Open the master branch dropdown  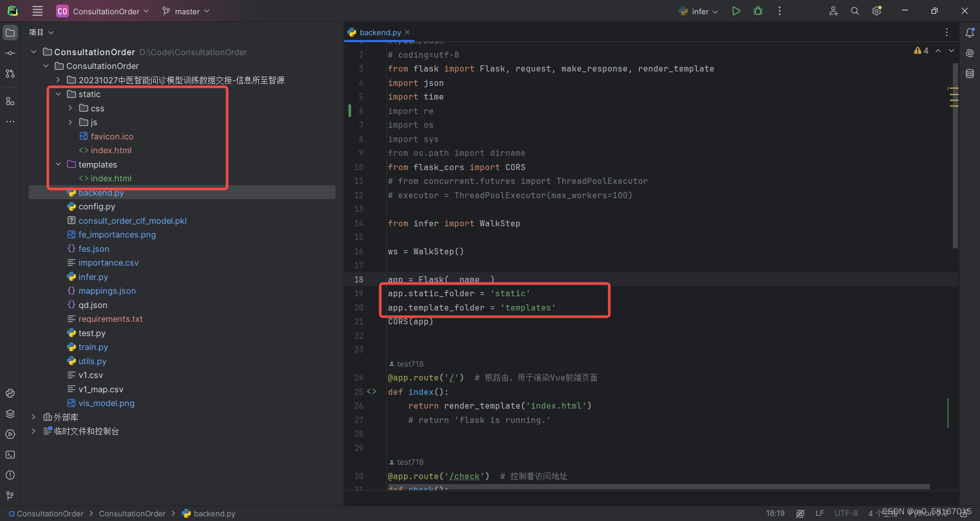(186, 11)
